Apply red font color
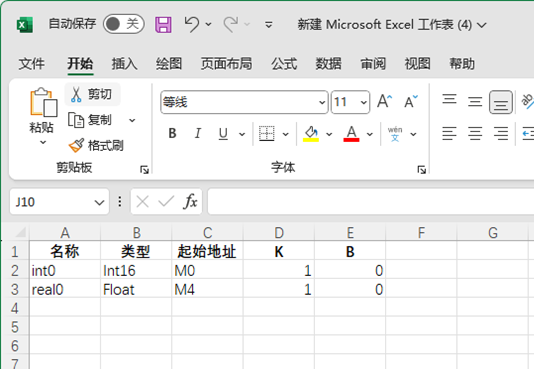The width and height of the screenshot is (534, 369). click(x=351, y=133)
